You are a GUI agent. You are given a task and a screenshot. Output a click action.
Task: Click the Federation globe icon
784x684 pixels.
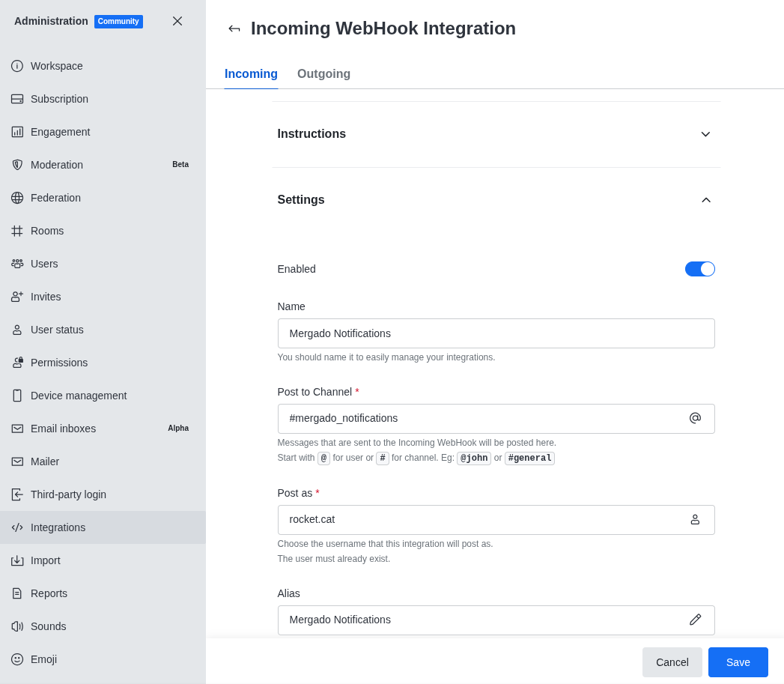(17, 198)
